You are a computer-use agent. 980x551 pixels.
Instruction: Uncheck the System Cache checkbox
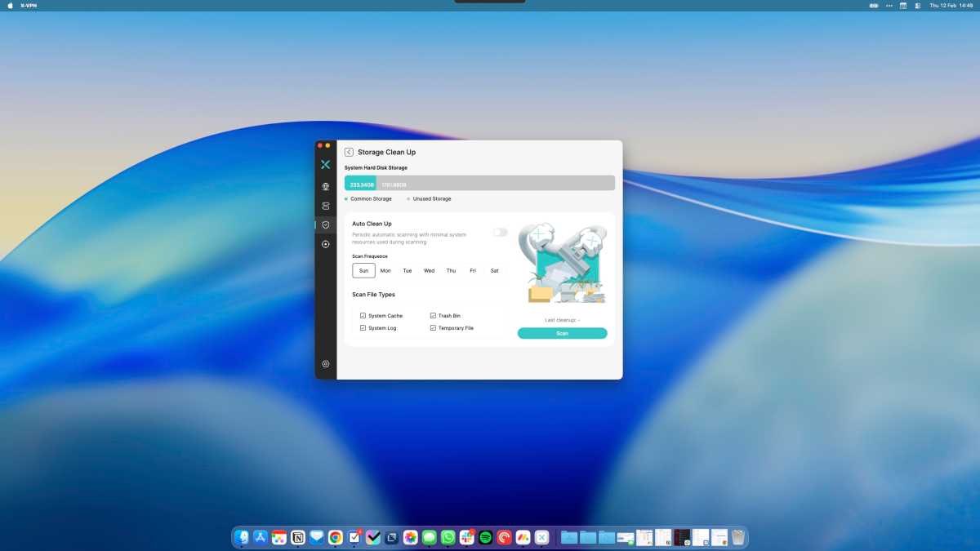tap(363, 315)
